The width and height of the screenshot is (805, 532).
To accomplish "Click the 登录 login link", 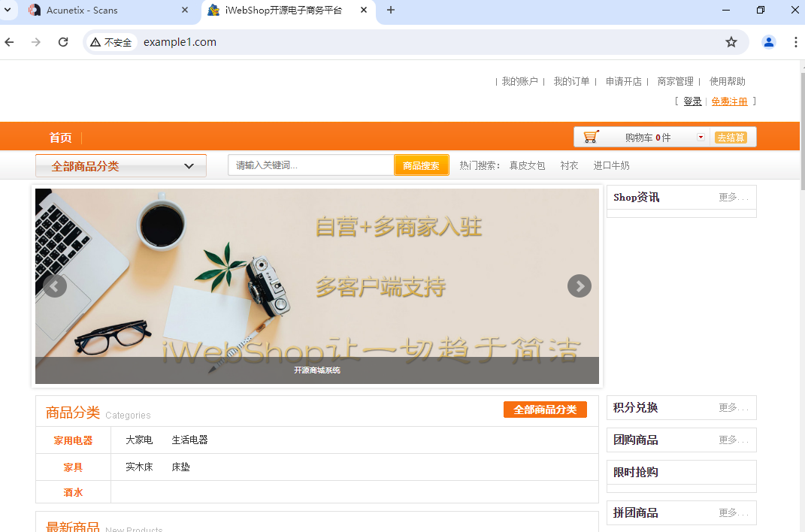I will pos(692,101).
